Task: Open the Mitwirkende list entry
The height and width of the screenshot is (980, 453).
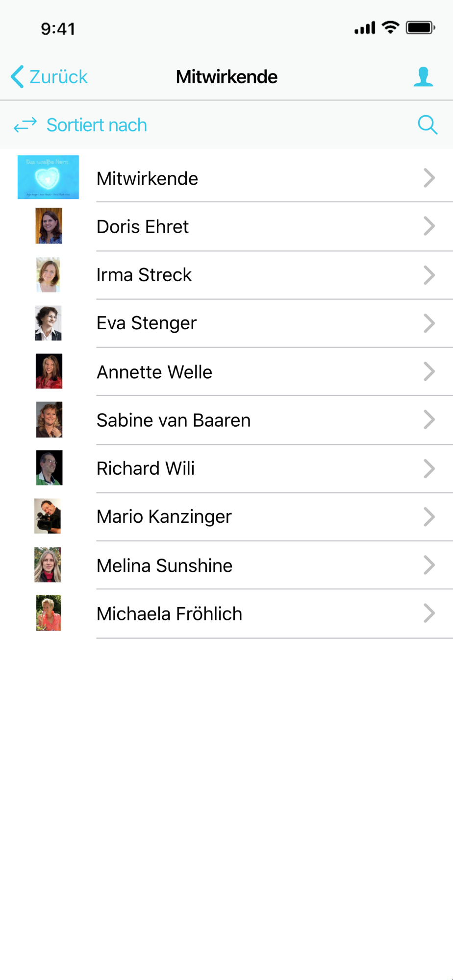Action: click(226, 178)
